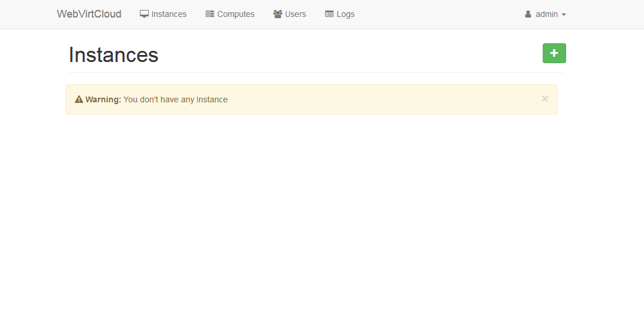Add a new instance with green plus button
This screenshot has height=317, width=644.
[x=554, y=53]
